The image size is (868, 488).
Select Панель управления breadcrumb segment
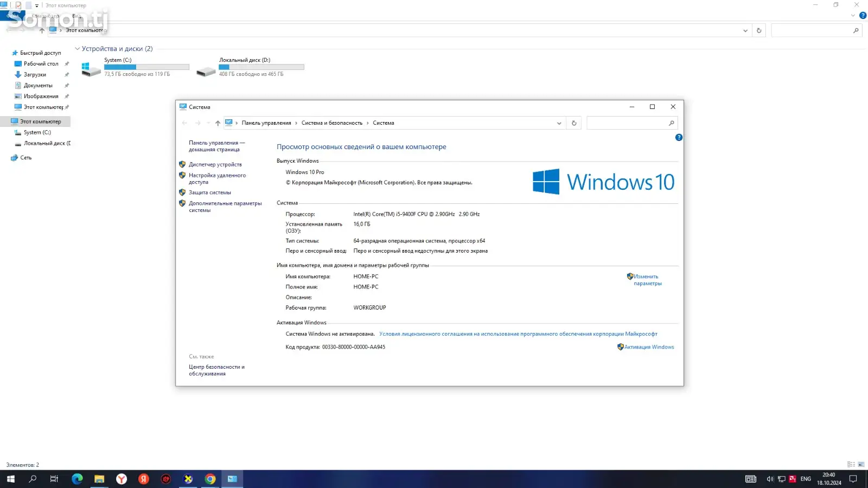(x=266, y=123)
